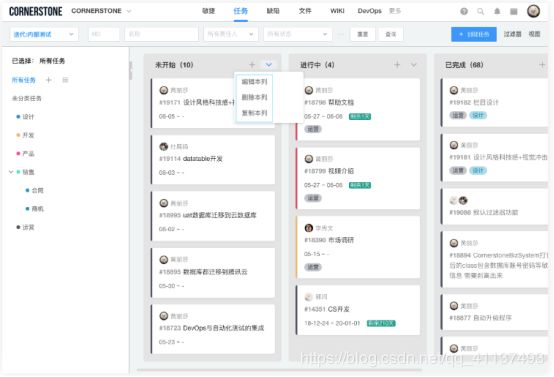Click assignee avatar on card #18798 帮助文档
Viewport: 554px width, 377px height.
pyautogui.click(x=309, y=90)
